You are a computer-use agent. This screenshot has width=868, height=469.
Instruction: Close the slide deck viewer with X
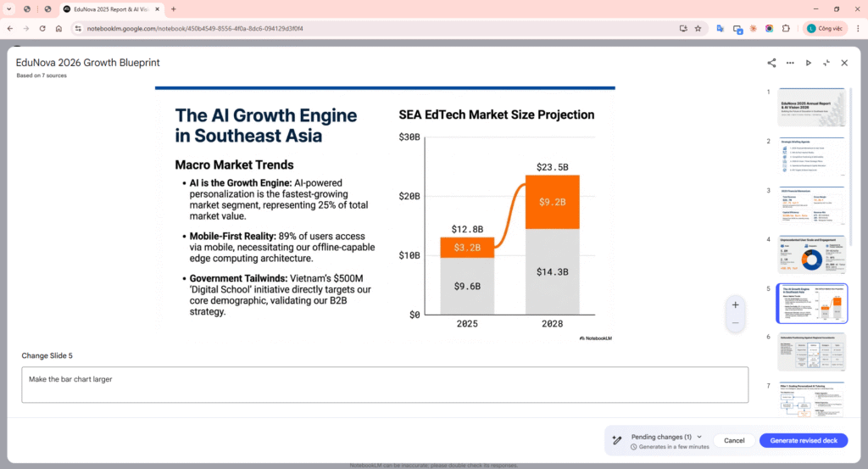844,63
